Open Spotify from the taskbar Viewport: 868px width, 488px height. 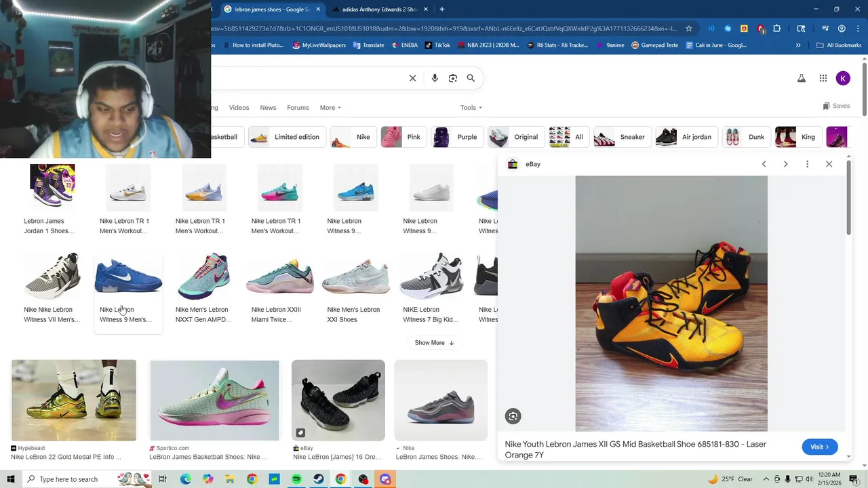(x=296, y=479)
